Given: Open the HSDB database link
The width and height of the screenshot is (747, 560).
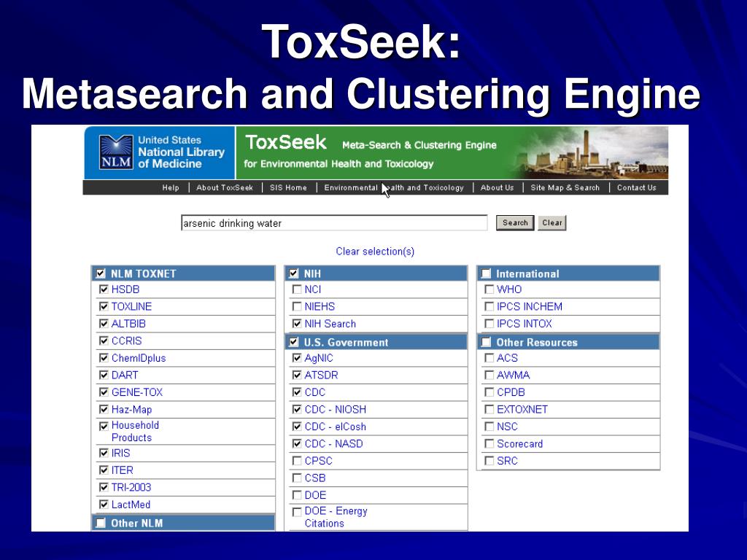Looking at the screenshot, I should pyautogui.click(x=125, y=289).
